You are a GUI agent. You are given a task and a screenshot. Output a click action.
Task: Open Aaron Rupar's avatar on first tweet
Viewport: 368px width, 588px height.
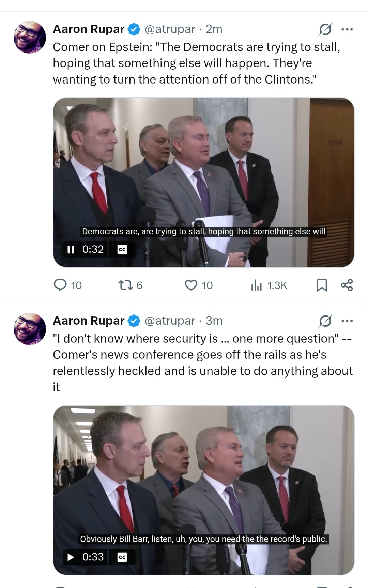tap(30, 37)
